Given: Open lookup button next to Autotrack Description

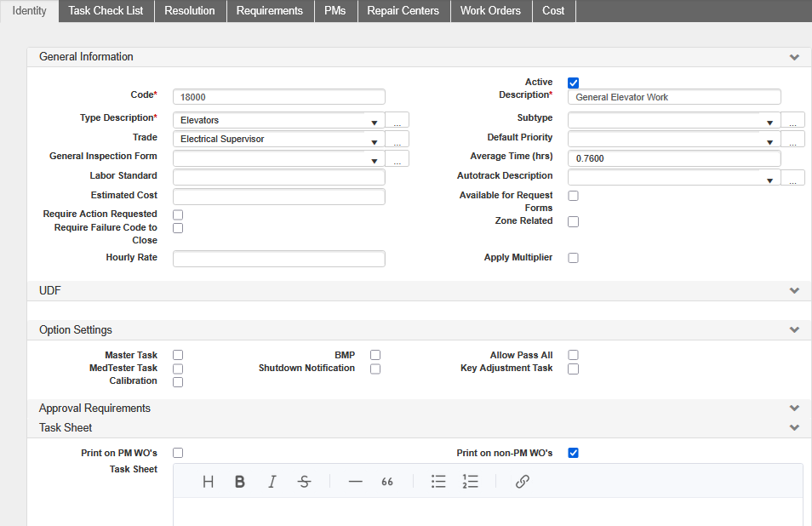Looking at the screenshot, I should pos(792,178).
